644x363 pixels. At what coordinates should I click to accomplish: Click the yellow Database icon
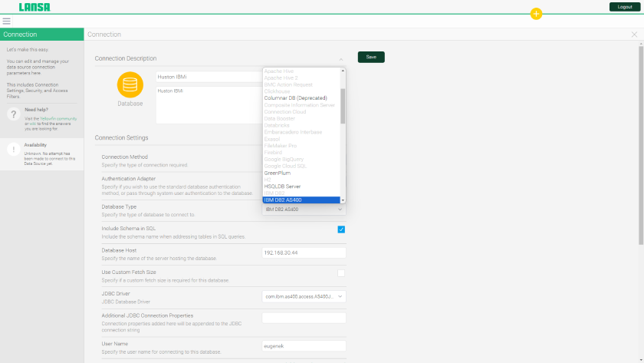click(130, 84)
